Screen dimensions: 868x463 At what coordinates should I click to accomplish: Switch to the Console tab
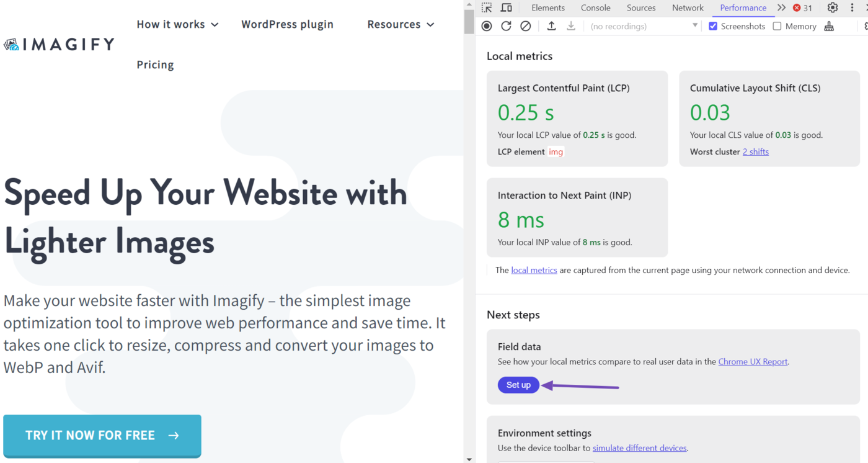(x=595, y=7)
